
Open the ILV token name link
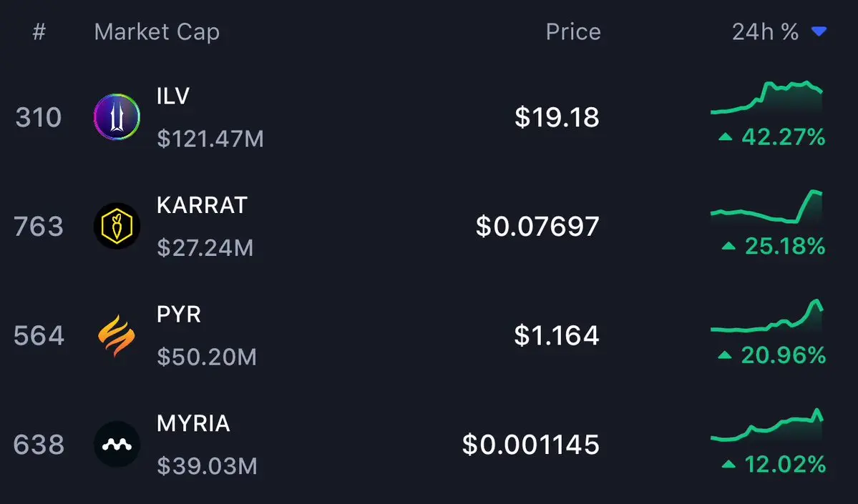[x=173, y=97]
